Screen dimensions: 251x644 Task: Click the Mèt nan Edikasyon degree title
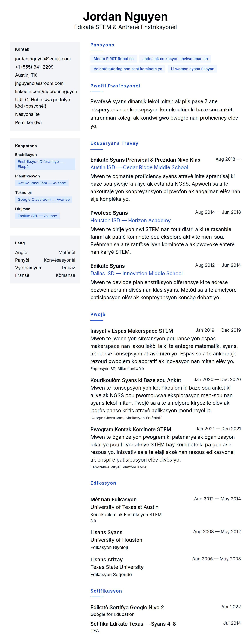113,500
